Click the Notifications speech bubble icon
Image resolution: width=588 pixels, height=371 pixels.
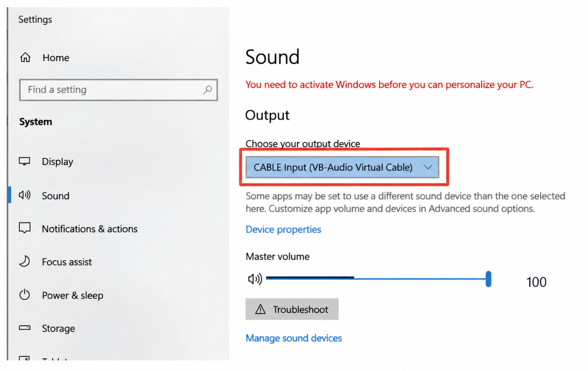[25, 228]
